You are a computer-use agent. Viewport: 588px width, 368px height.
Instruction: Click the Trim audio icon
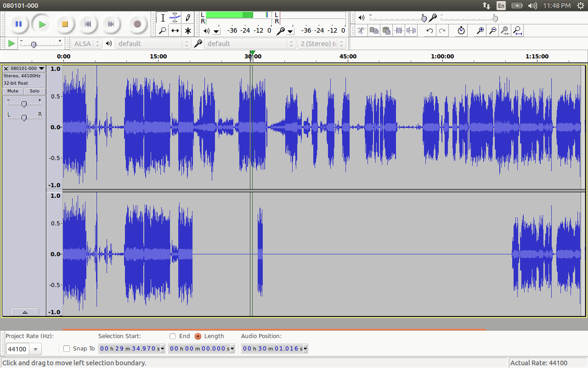point(399,31)
